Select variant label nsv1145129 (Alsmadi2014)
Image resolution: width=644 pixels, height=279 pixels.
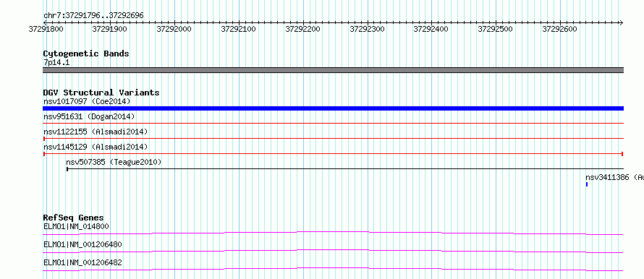click(96, 147)
